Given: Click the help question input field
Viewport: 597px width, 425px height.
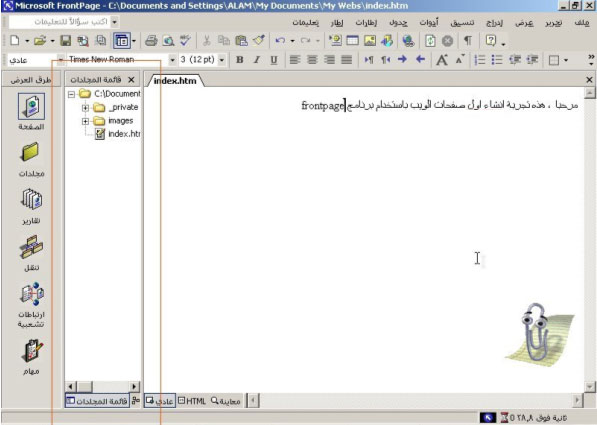Looking at the screenshot, I should 60,22.
